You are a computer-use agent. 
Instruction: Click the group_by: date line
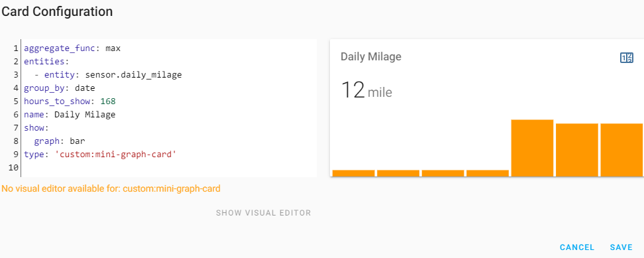point(60,88)
